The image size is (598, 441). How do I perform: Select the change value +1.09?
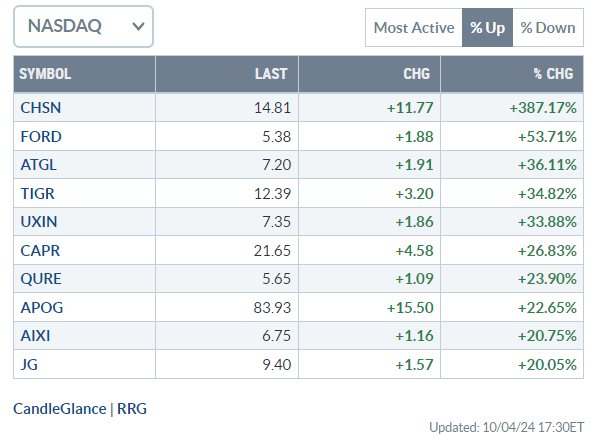pyautogui.click(x=414, y=279)
